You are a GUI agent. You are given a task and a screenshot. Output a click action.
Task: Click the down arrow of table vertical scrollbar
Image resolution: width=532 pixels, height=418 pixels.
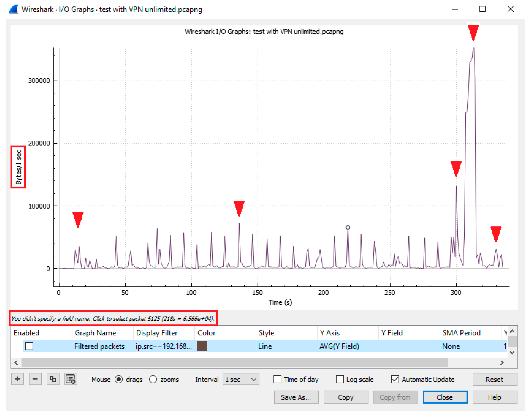(512, 353)
